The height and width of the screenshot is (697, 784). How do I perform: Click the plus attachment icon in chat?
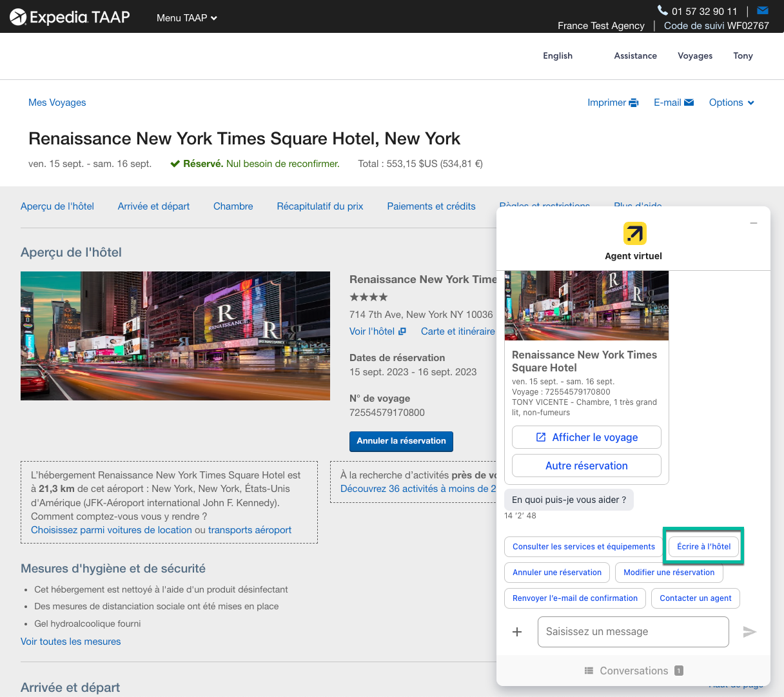click(517, 632)
